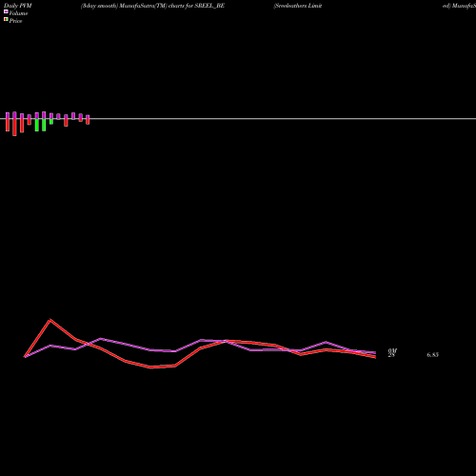The height and width of the screenshot is (476, 476).
Task: Click the 'MunafaSutra(TM) charts for SREEL_BE' heading
Action: (172, 6)
